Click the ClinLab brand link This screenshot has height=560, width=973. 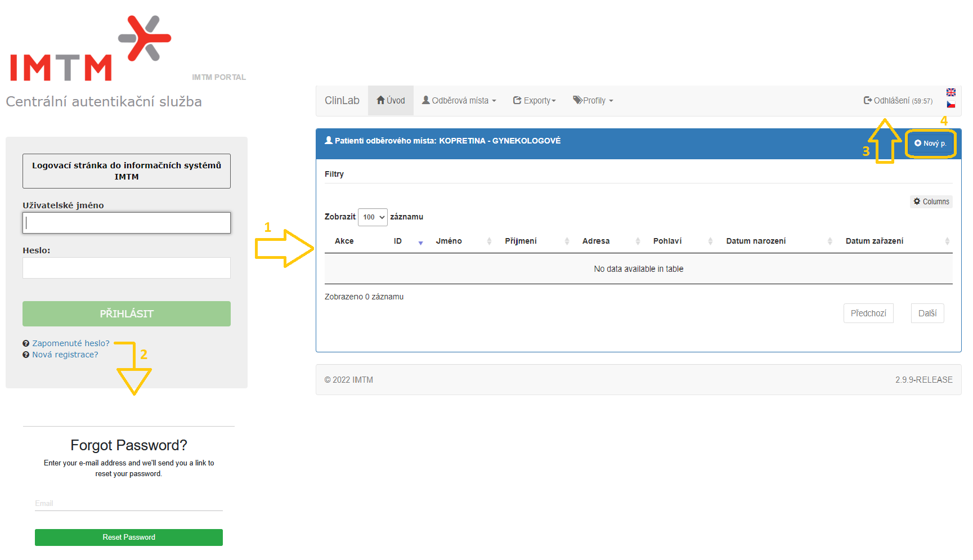342,101
